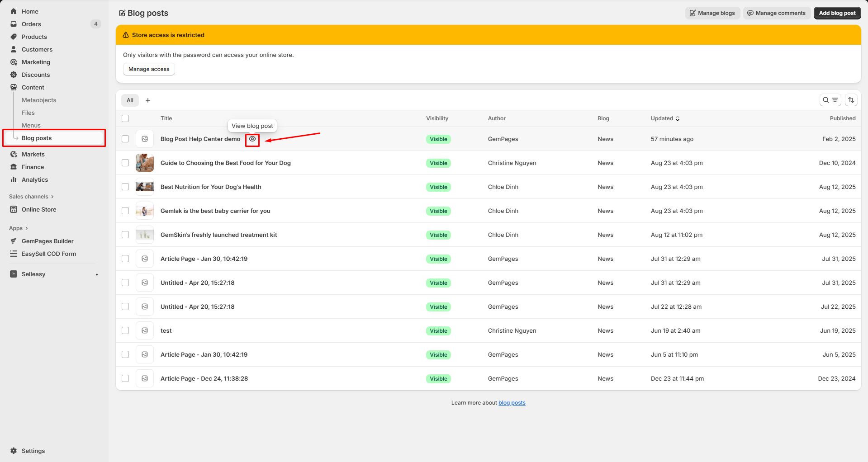This screenshot has height=462, width=868.
Task: Follow the 'blog posts' learn more link
Action: coord(512,403)
